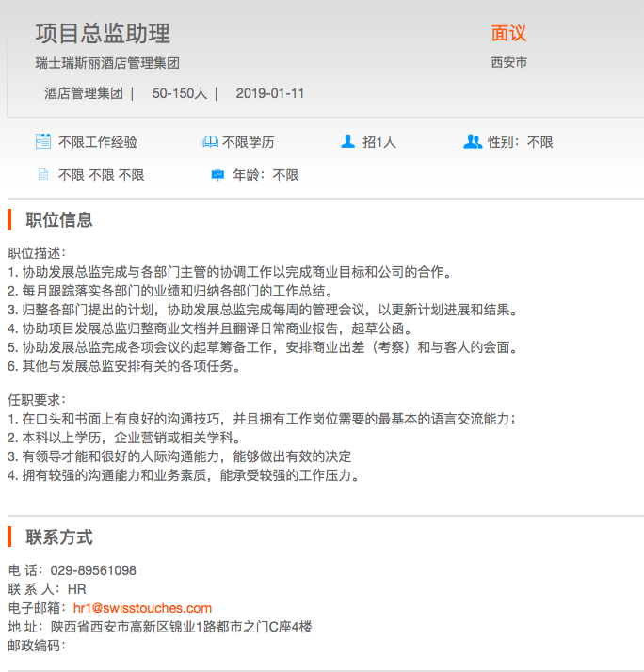Click the document icon beside 不限 不限 不限
This screenshot has height=672, width=644.
point(42,175)
